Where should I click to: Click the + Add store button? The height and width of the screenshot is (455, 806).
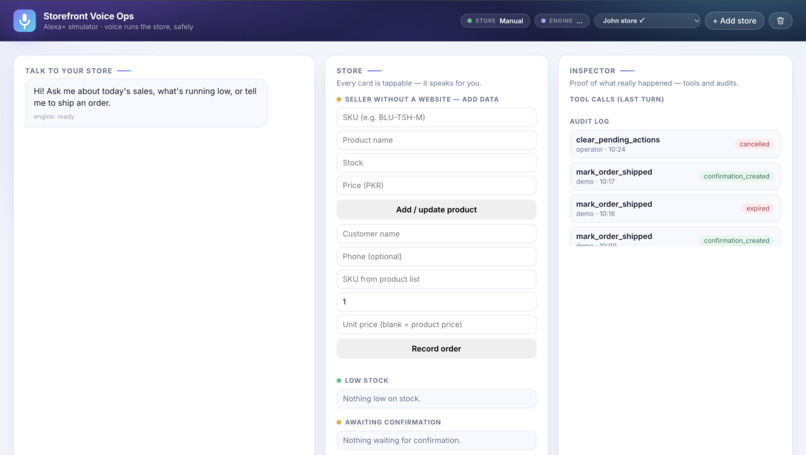[x=734, y=21]
